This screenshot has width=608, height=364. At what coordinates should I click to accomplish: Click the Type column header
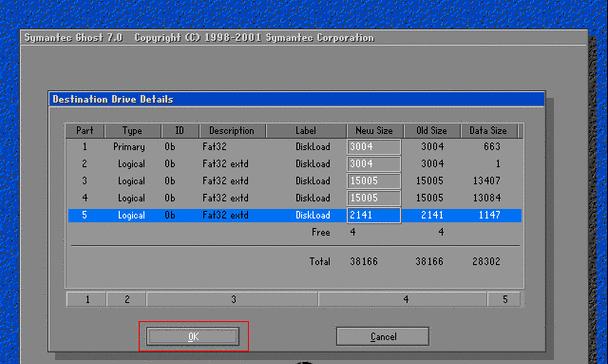(133, 131)
